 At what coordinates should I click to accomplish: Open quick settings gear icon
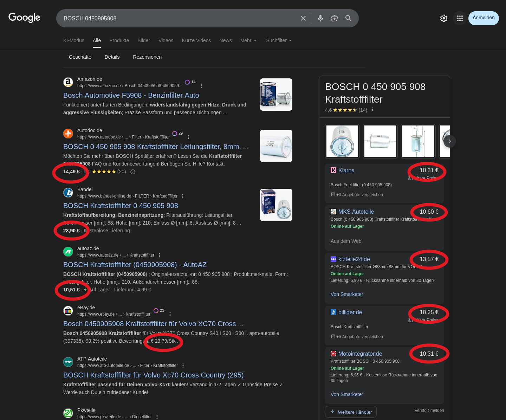point(443,18)
